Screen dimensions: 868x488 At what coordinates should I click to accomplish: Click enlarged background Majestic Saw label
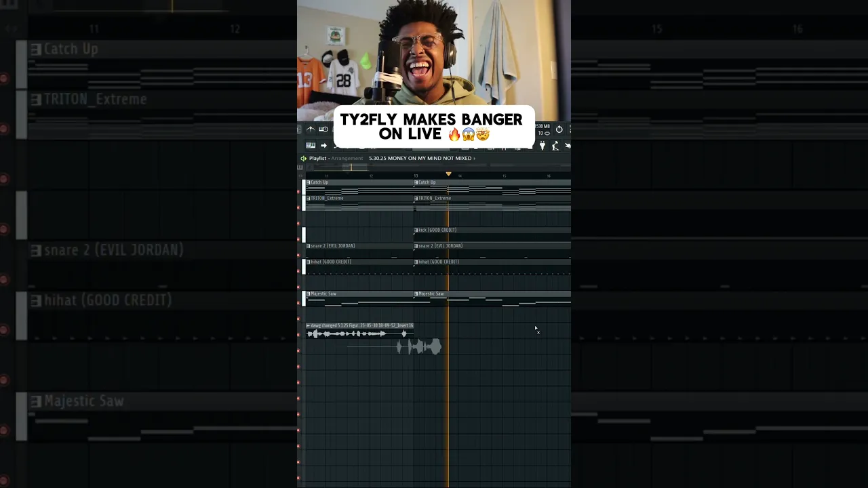pyautogui.click(x=83, y=401)
